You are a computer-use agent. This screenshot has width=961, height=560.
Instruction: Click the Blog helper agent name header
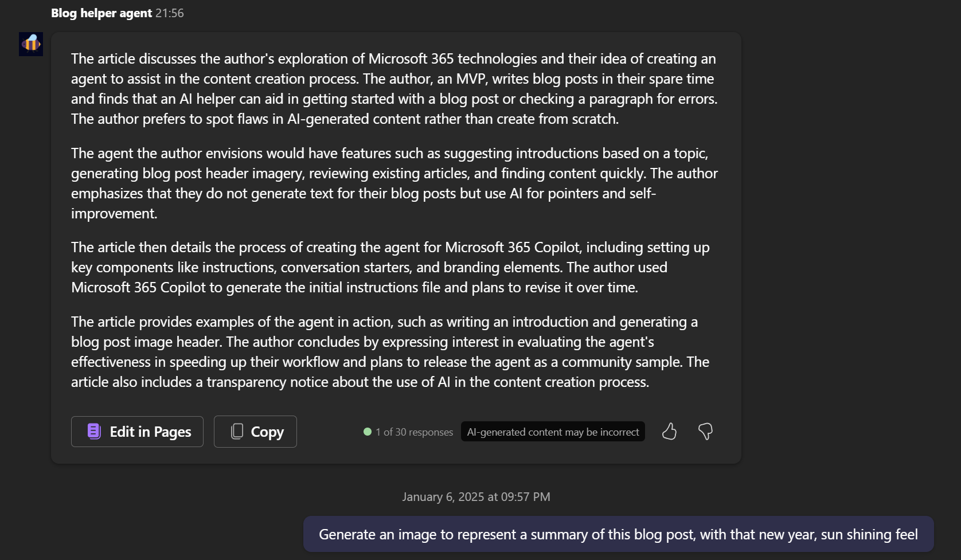click(101, 13)
